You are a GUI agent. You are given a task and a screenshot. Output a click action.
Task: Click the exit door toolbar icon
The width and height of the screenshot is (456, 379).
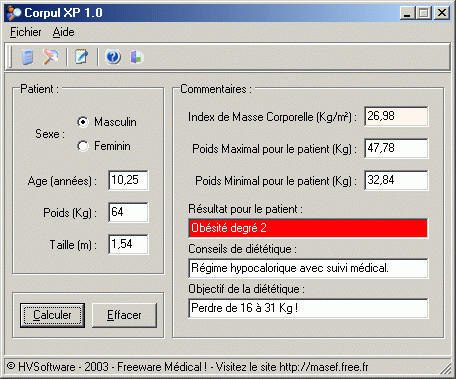tap(137, 57)
